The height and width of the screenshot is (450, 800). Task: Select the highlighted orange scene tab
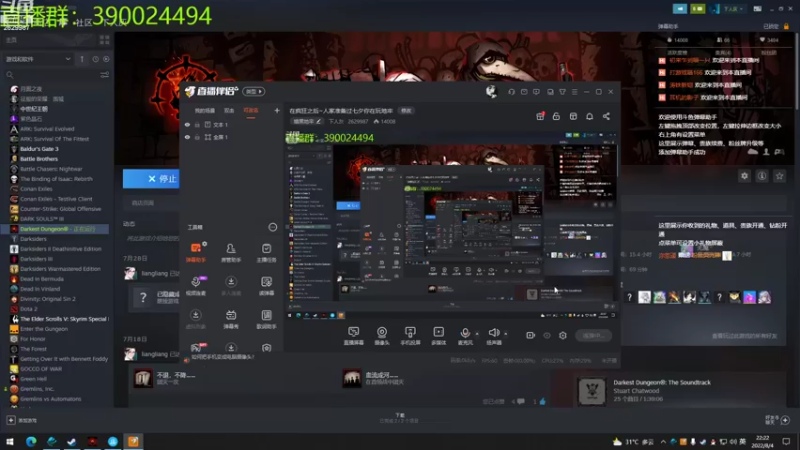[x=251, y=111]
